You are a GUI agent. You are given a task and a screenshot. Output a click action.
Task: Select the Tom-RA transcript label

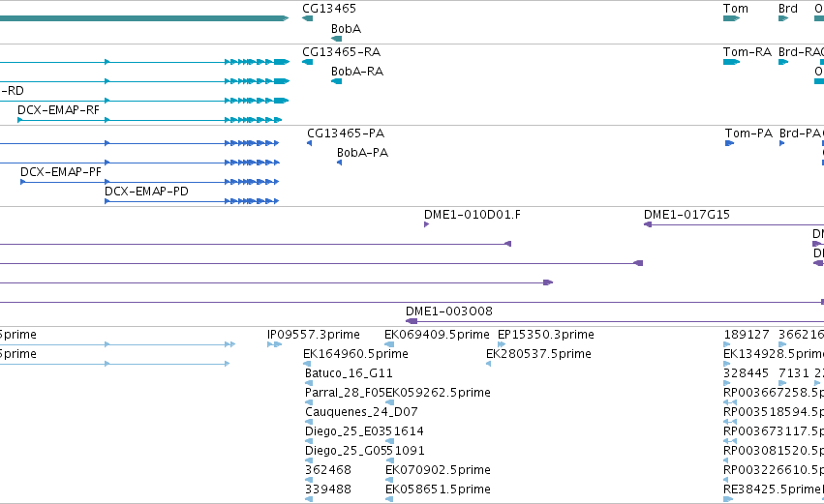[x=747, y=52]
